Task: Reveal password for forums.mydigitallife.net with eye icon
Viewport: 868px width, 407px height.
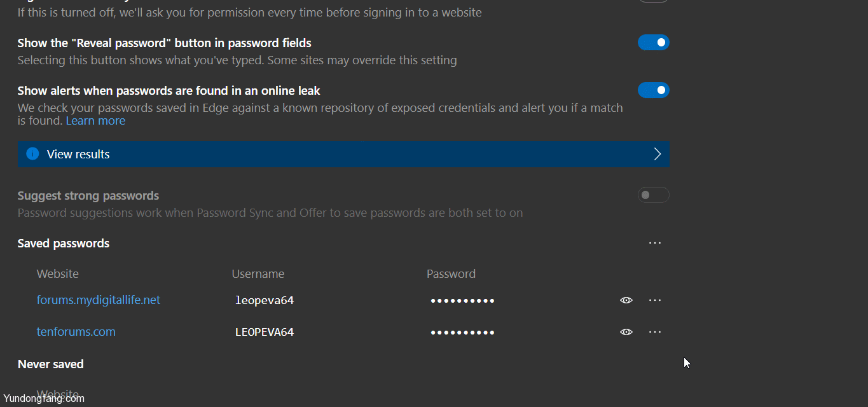Action: point(626,300)
